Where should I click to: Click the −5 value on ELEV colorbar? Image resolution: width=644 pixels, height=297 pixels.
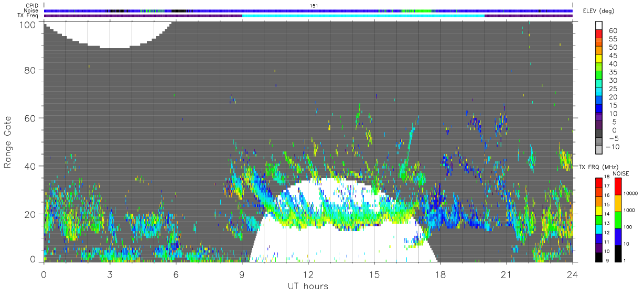(x=615, y=138)
